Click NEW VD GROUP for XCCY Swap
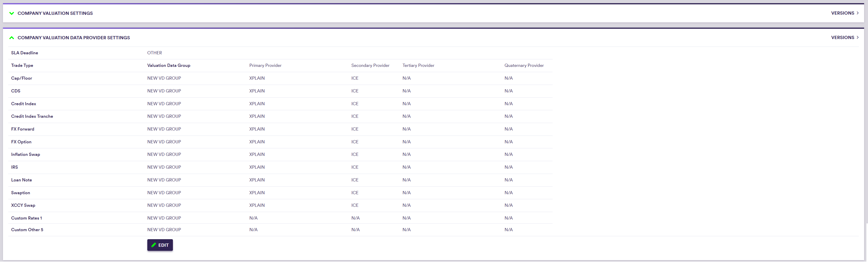 pyautogui.click(x=164, y=205)
